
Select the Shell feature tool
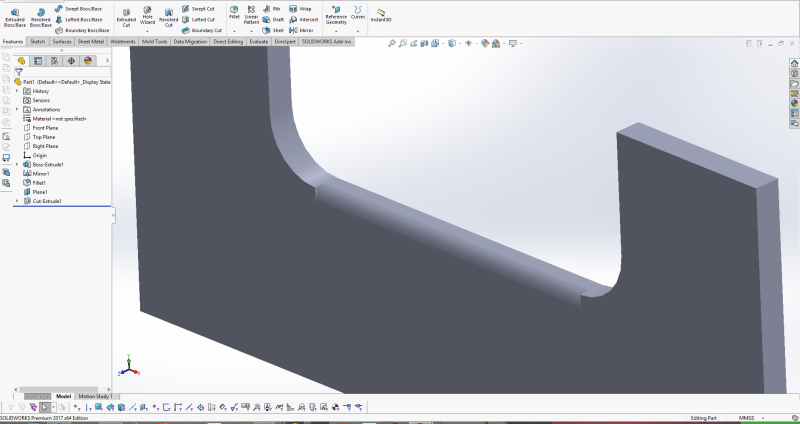coord(273,30)
